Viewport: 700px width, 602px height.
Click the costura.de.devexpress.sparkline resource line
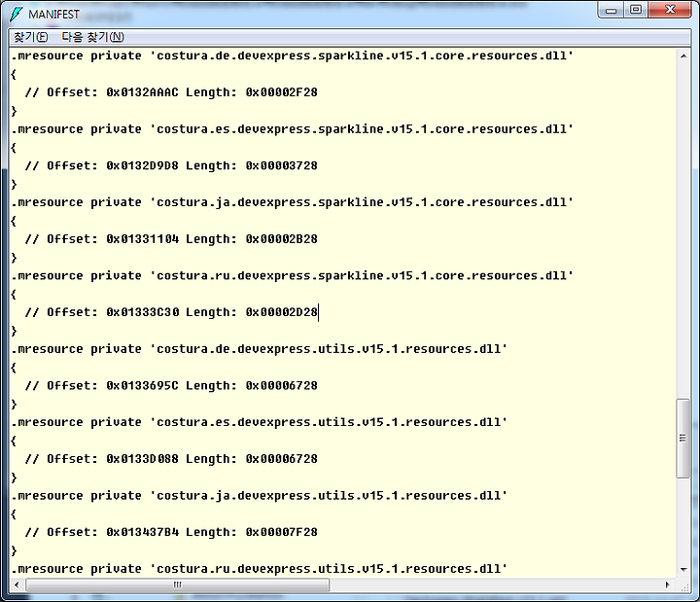[x=293, y=55]
